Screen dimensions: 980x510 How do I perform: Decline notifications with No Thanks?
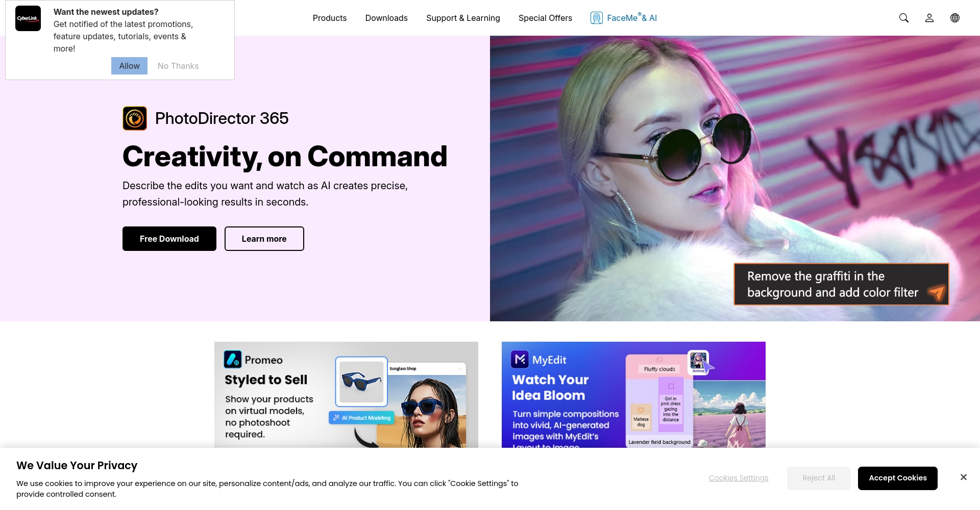pyautogui.click(x=178, y=66)
